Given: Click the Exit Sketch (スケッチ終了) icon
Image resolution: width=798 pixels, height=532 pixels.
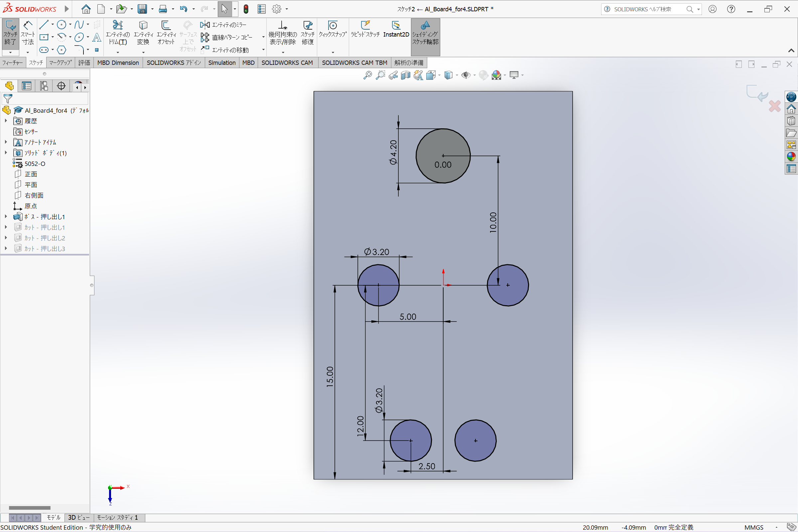Looking at the screenshot, I should click(x=10, y=33).
